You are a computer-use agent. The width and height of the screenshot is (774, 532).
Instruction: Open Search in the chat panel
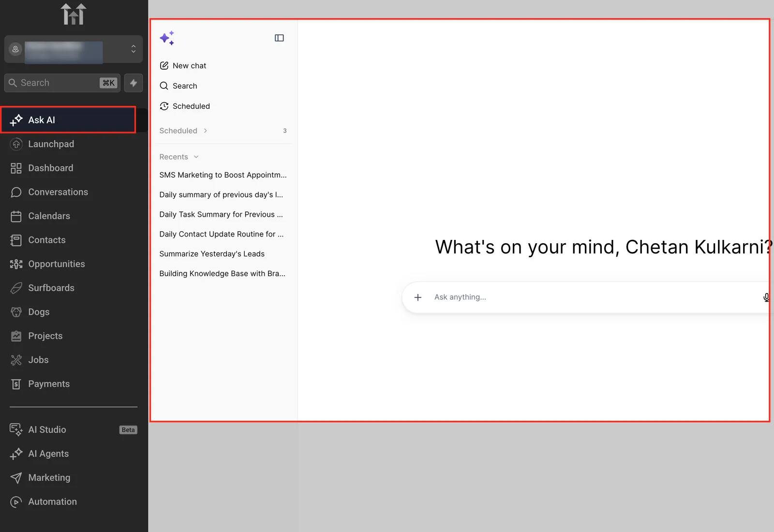[178, 86]
